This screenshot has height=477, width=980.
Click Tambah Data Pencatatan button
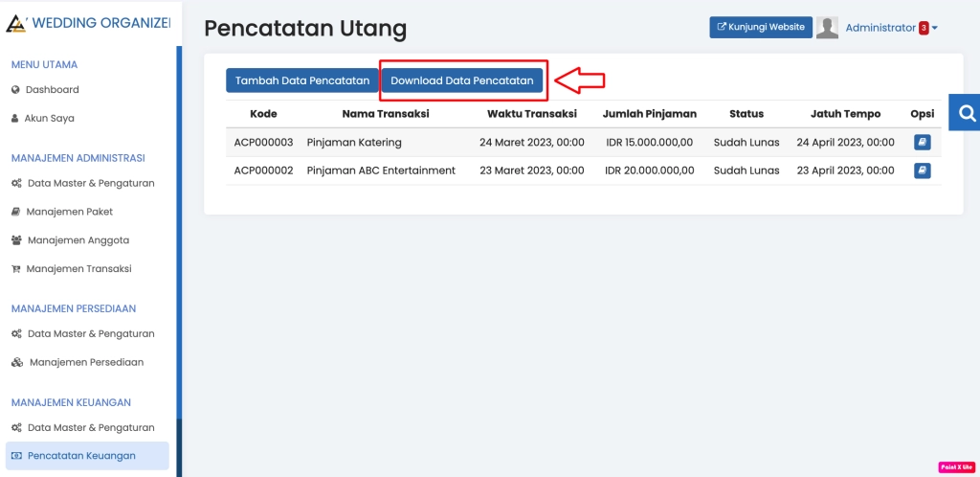coord(301,81)
